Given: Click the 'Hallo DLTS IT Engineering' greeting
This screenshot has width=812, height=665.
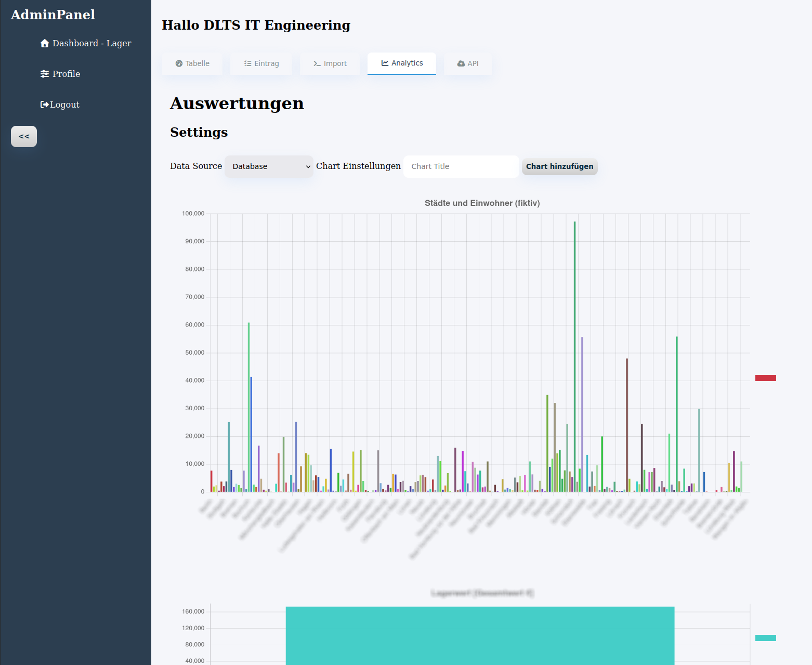Looking at the screenshot, I should [x=256, y=25].
